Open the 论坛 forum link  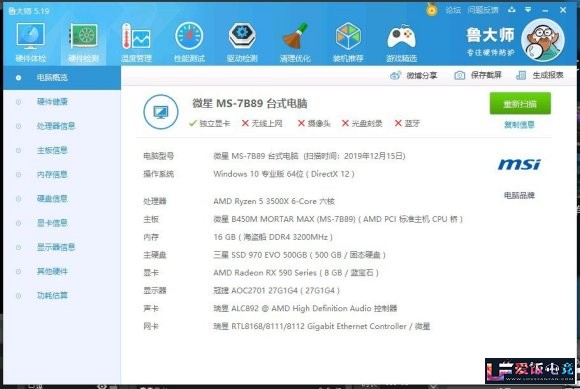pyautogui.click(x=453, y=10)
